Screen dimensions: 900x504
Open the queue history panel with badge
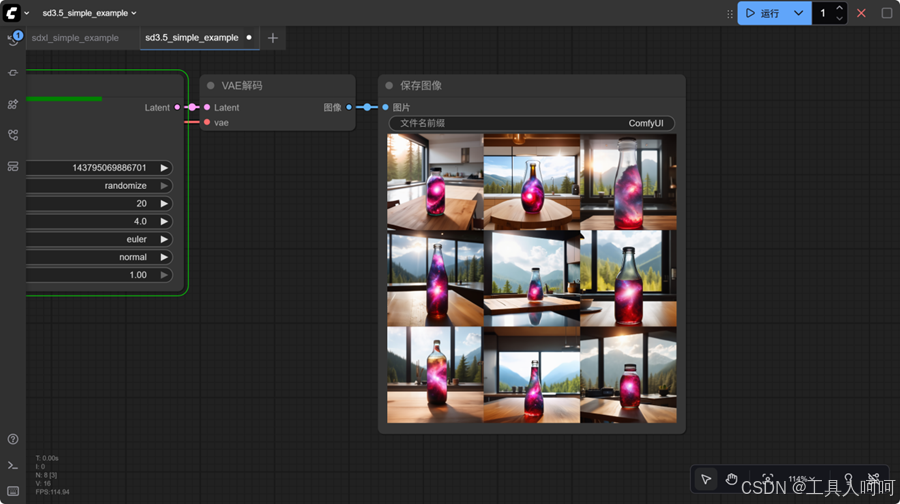[x=13, y=39]
